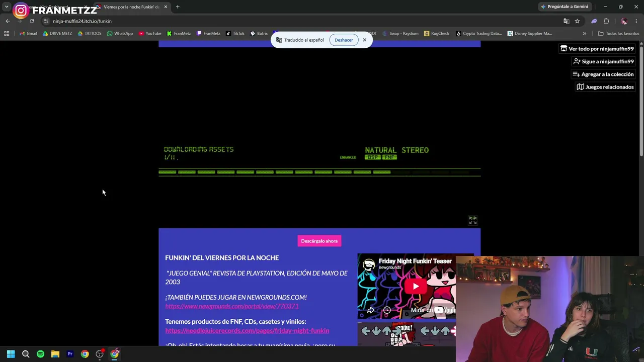Open OBS Studio from the taskbar

tap(100, 354)
